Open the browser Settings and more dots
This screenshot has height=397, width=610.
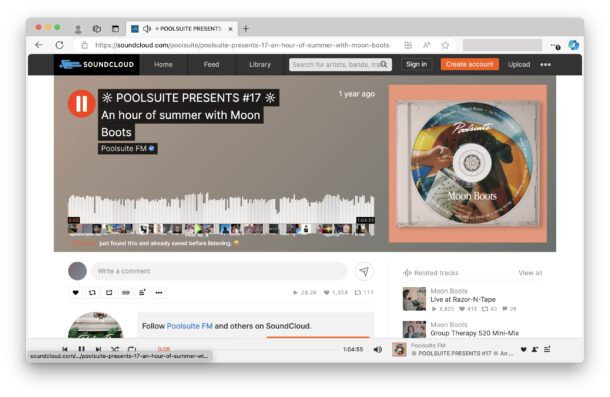pyautogui.click(x=555, y=46)
